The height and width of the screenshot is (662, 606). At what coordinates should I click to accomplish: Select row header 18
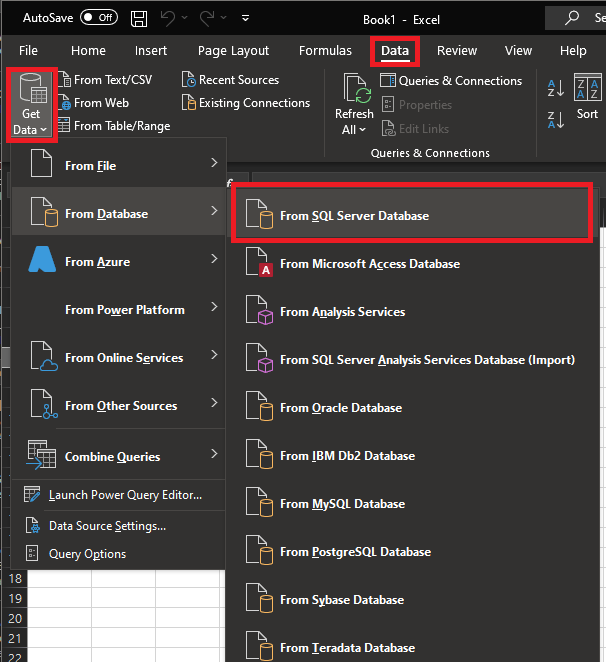(x=15, y=578)
